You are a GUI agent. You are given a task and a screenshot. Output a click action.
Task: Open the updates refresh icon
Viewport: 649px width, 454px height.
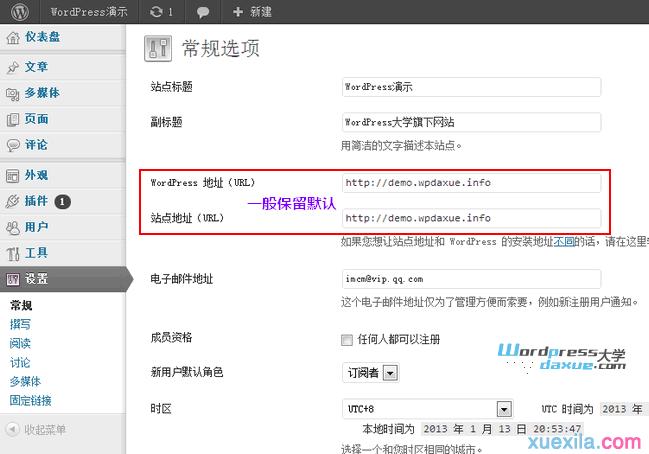(156, 12)
